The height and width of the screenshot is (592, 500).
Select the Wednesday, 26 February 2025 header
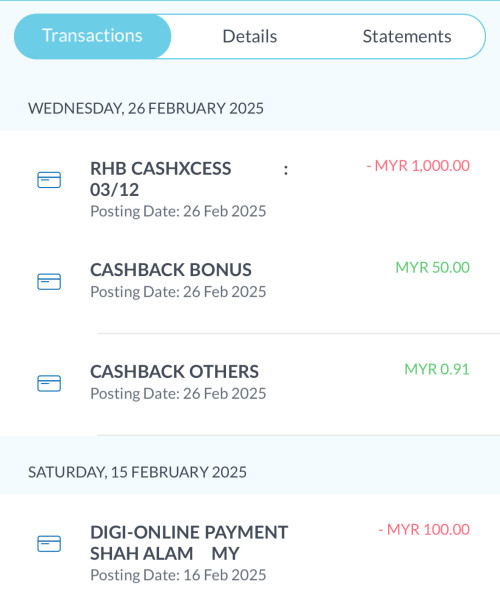click(146, 109)
